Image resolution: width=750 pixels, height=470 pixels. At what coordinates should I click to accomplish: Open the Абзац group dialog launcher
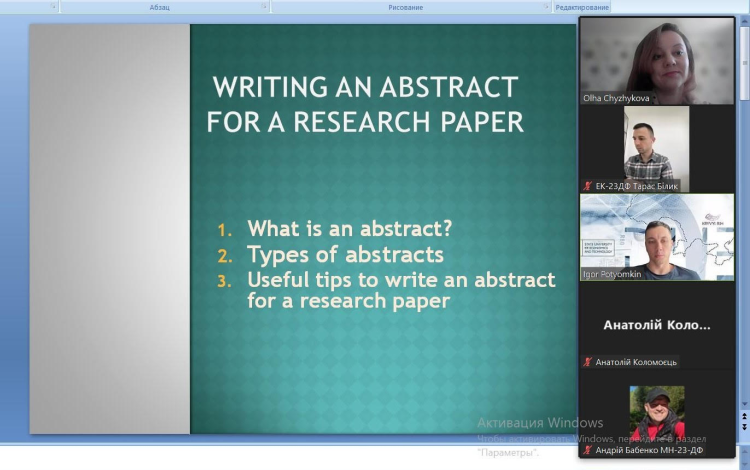click(x=265, y=7)
